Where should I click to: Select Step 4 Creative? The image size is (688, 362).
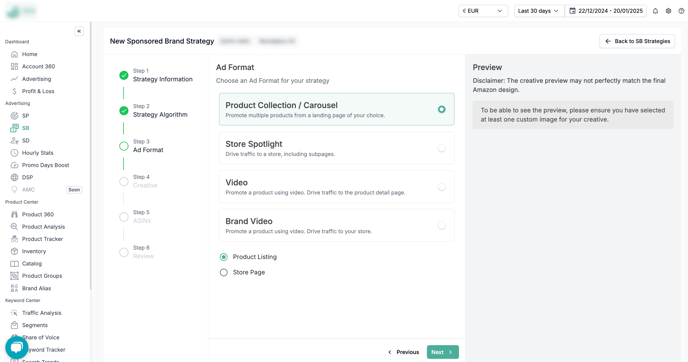(x=138, y=181)
